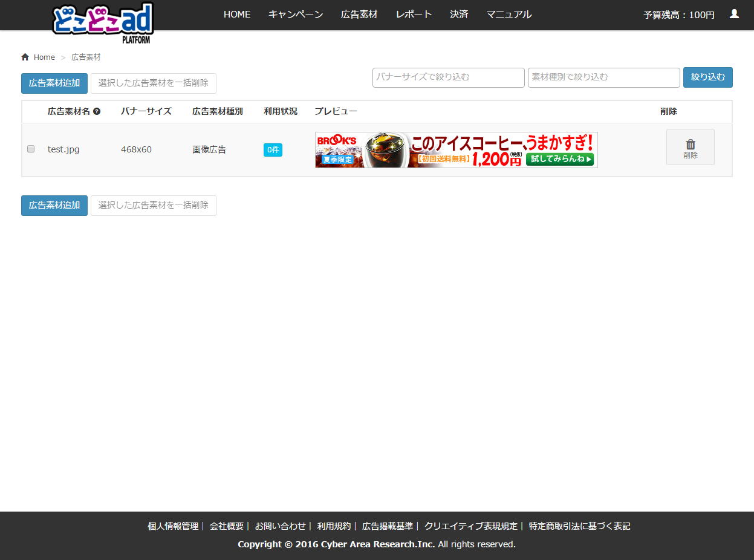Click the 広告素材種別 column header
Viewport: 754px width, 560px height.
click(218, 111)
